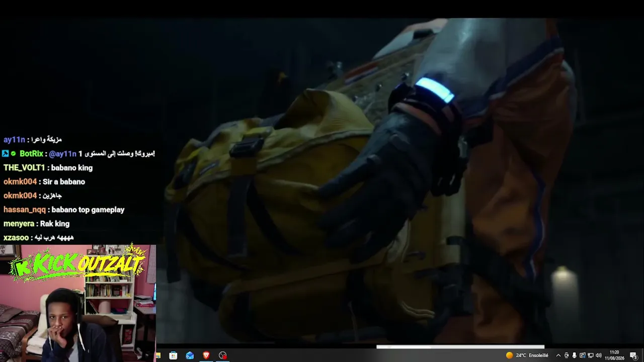Viewport: 644px width, 362px height.
Task: Click the message "babano top gameplay"
Action: click(x=88, y=210)
